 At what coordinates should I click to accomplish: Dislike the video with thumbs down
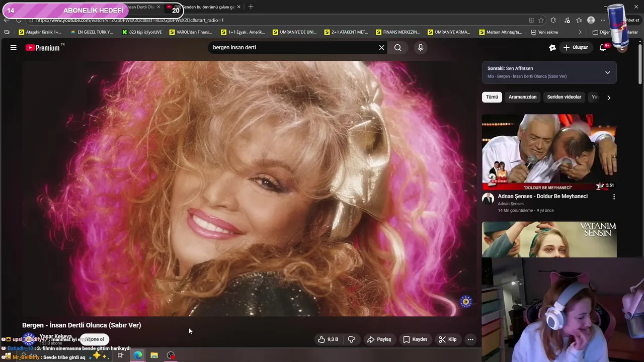pyautogui.click(x=352, y=339)
